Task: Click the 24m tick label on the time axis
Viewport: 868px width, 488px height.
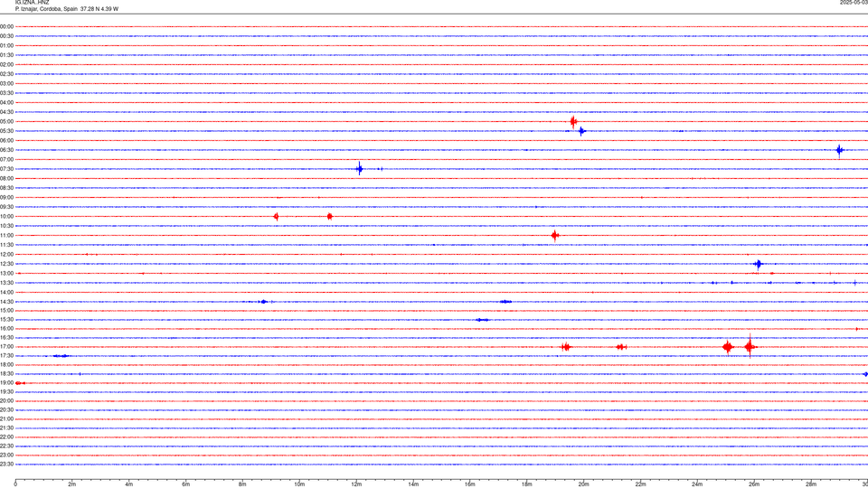Action: point(697,484)
